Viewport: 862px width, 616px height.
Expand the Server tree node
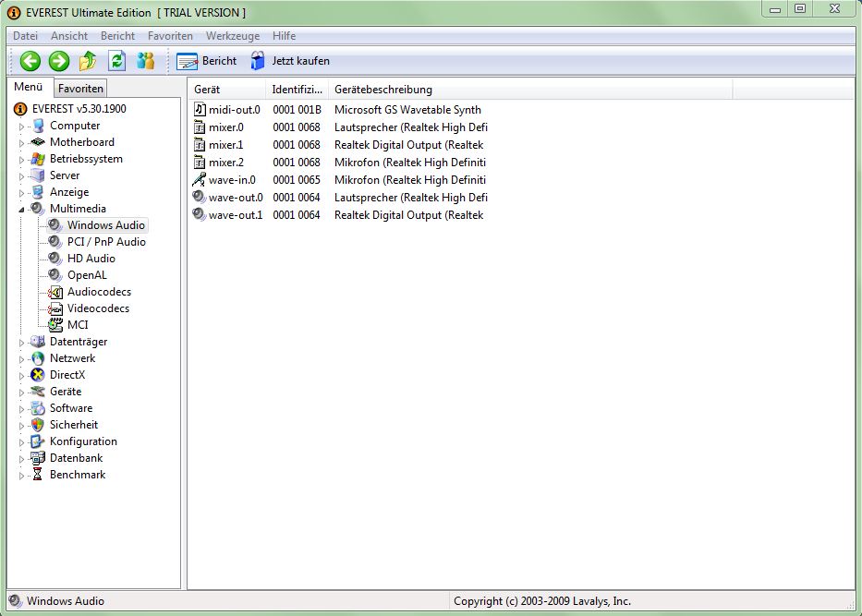pos(21,176)
